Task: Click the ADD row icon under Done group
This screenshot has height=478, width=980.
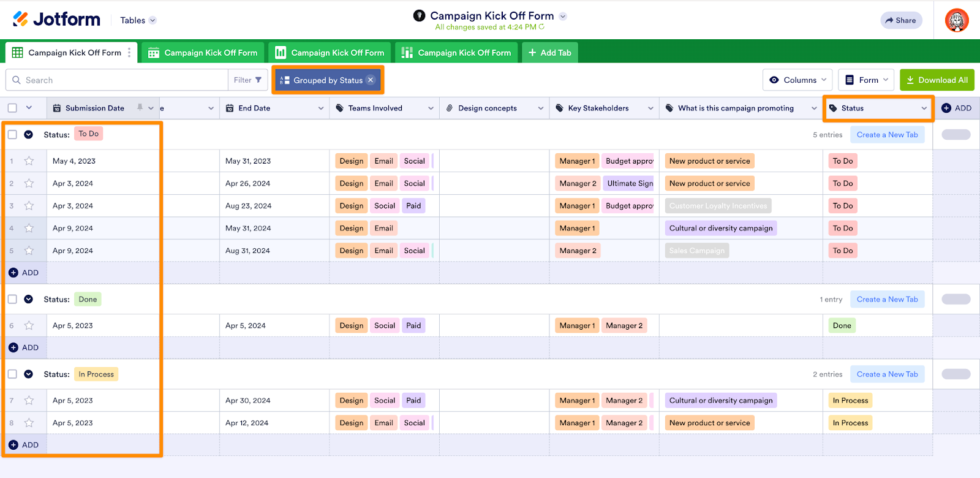Action: [13, 347]
